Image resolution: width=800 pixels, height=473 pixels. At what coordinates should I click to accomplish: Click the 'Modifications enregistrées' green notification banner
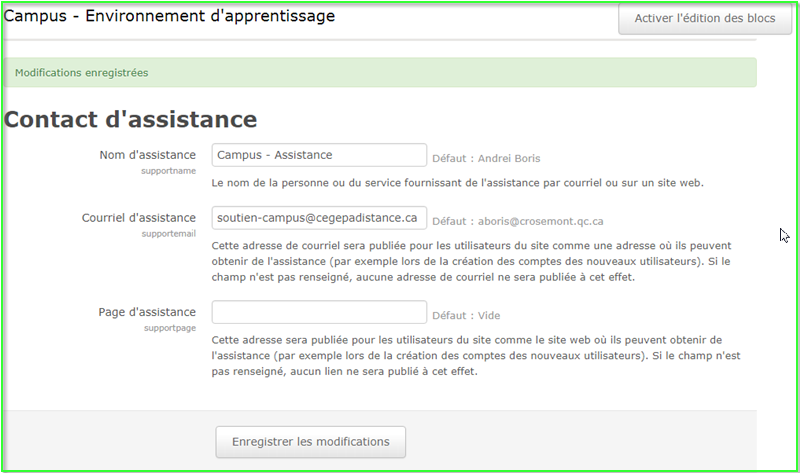tap(380, 73)
